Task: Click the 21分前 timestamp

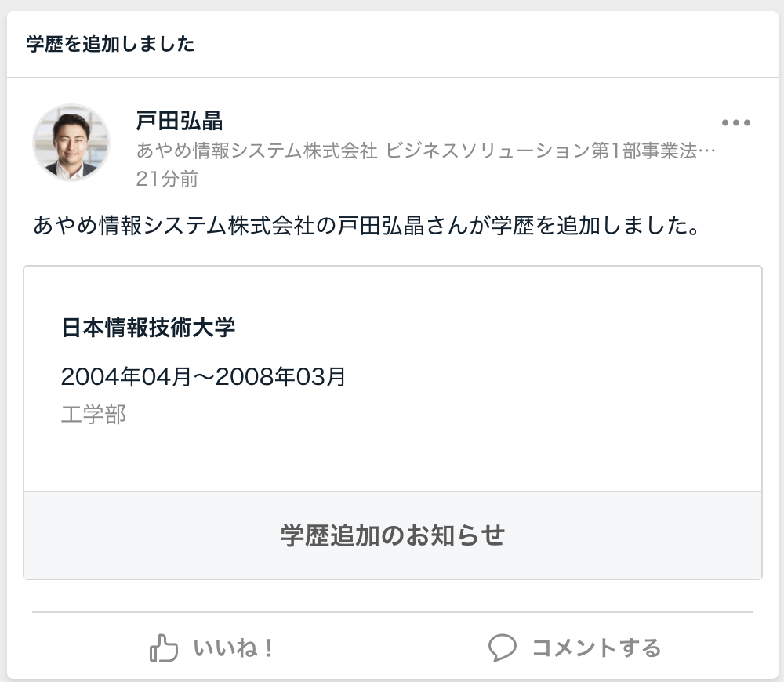Action: [x=167, y=180]
